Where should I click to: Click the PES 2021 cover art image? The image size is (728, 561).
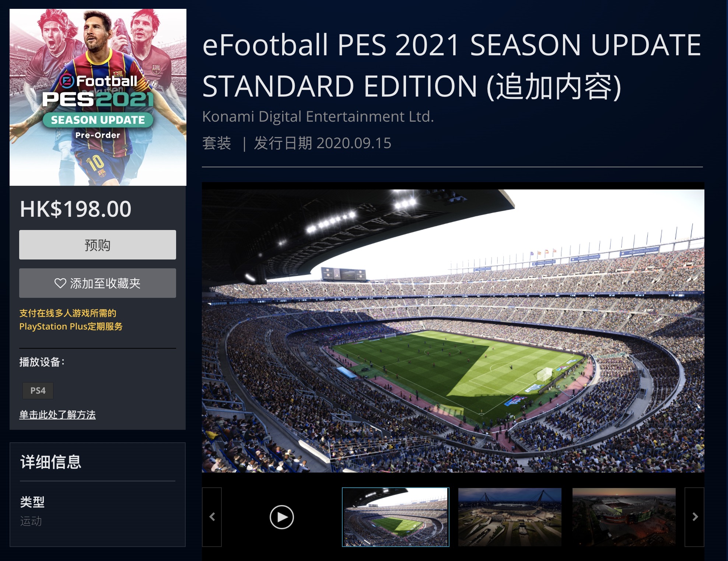pos(98,97)
